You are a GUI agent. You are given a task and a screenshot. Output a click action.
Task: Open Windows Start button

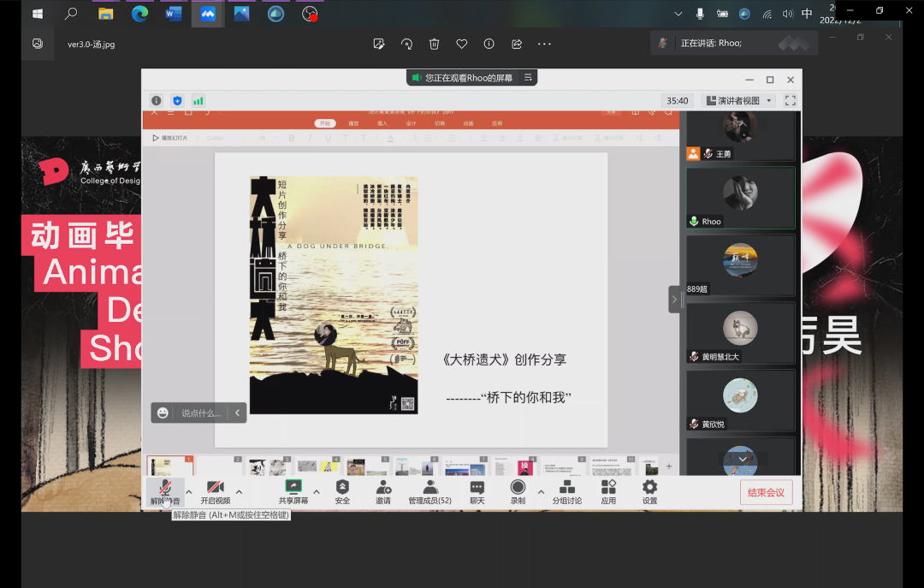click(x=38, y=14)
